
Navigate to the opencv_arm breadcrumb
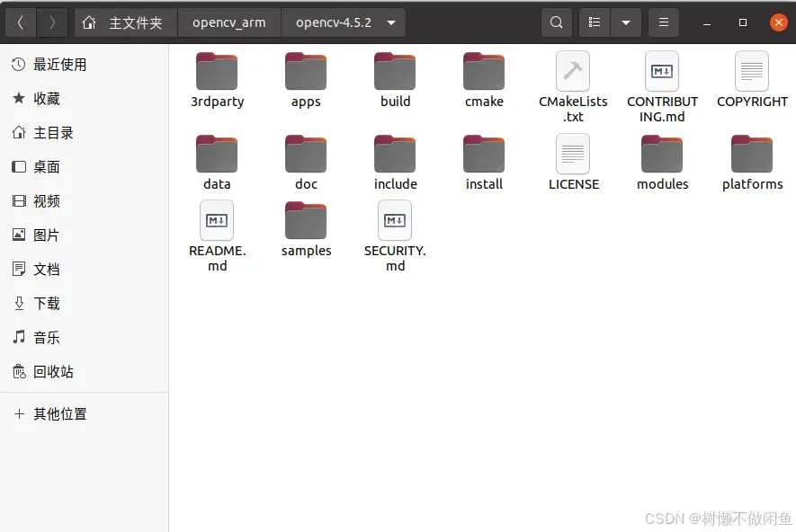point(229,22)
